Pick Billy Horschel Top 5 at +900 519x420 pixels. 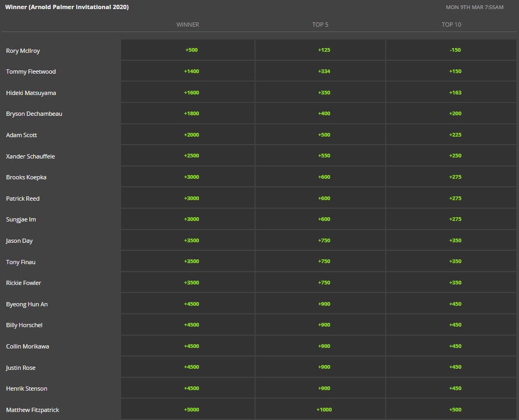click(x=320, y=324)
